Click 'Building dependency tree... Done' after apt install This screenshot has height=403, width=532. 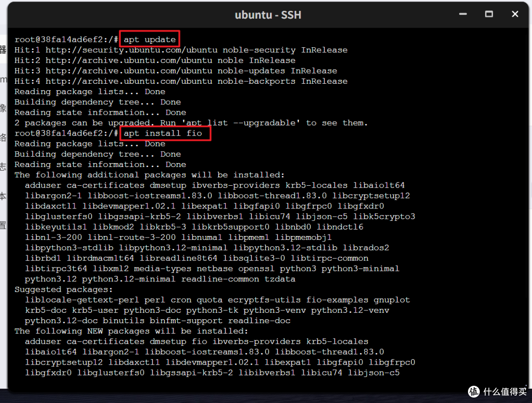point(98,154)
